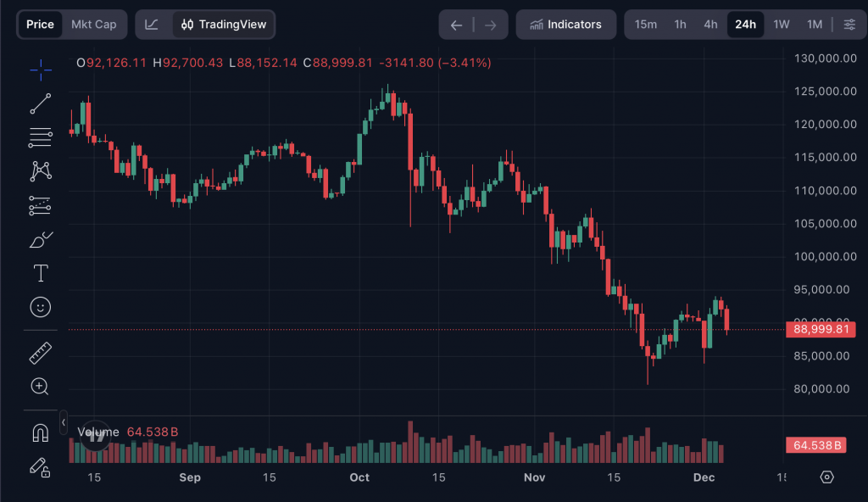
Task: Open price scale settings gear
Action: [x=827, y=477]
